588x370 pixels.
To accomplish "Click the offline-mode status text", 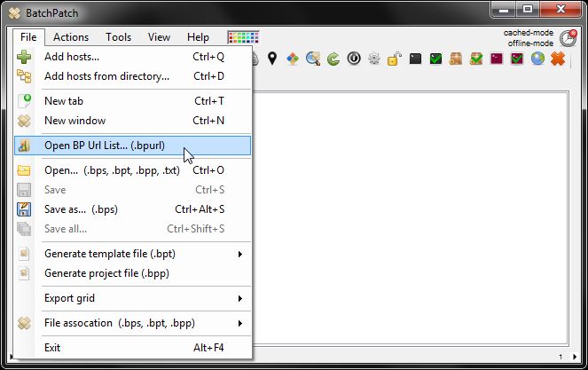I will pos(530,43).
